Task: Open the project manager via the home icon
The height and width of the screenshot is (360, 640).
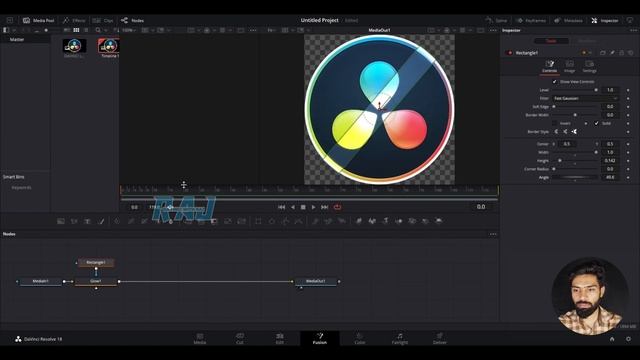Action: tap(612, 339)
